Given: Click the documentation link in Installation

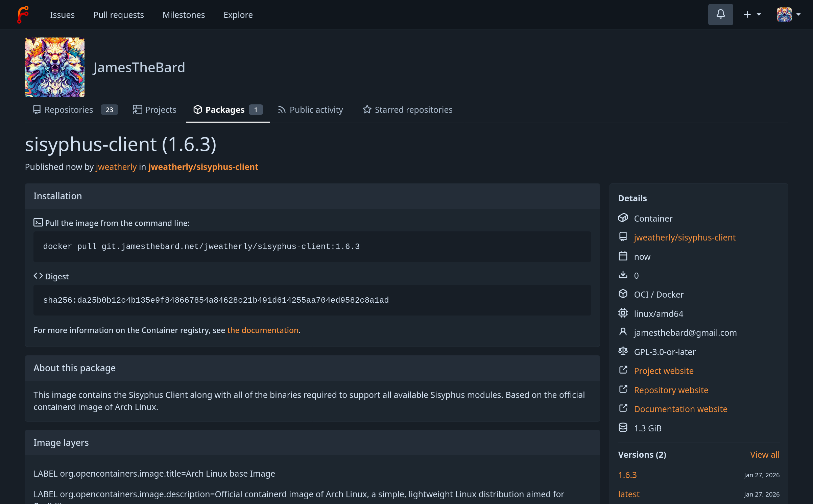Looking at the screenshot, I should coord(263,330).
